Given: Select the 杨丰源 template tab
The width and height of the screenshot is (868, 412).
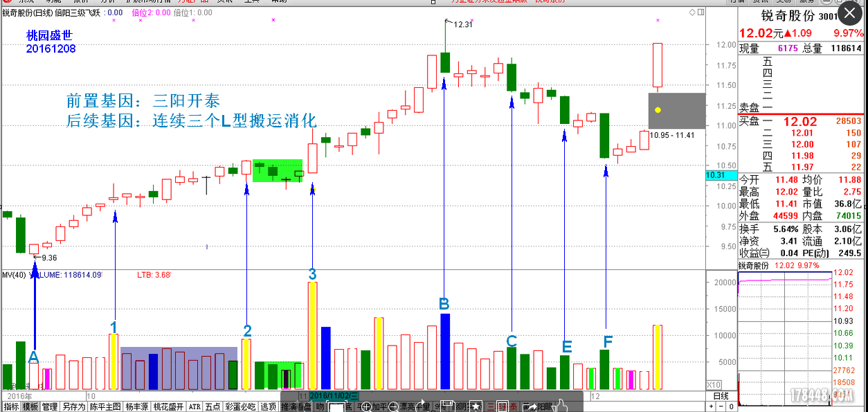Looking at the screenshot, I should tap(137, 407).
